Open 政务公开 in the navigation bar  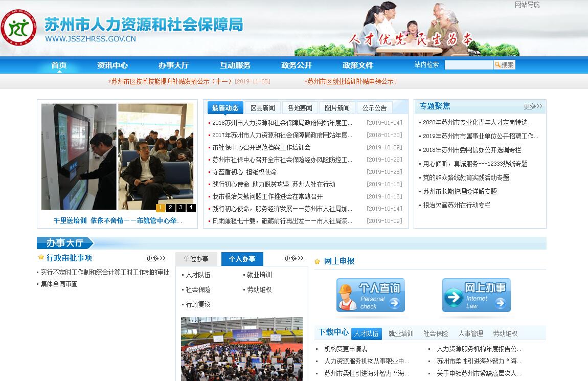click(x=297, y=65)
